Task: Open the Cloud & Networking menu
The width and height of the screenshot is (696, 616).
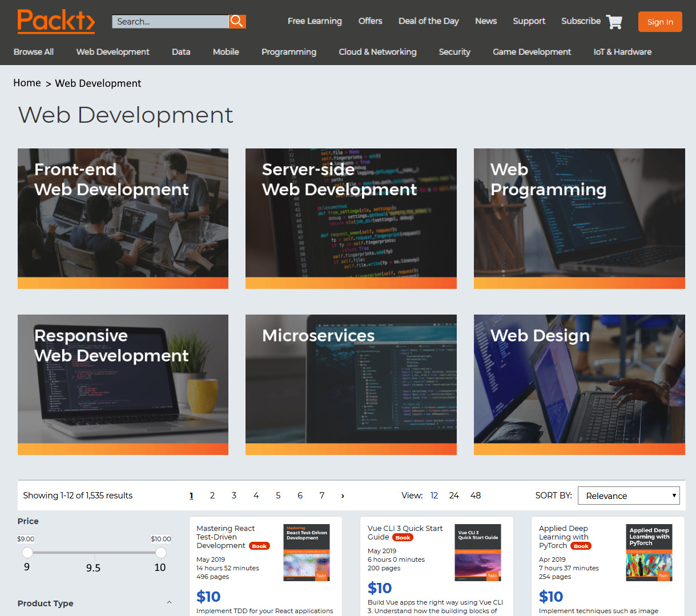Action: point(377,52)
